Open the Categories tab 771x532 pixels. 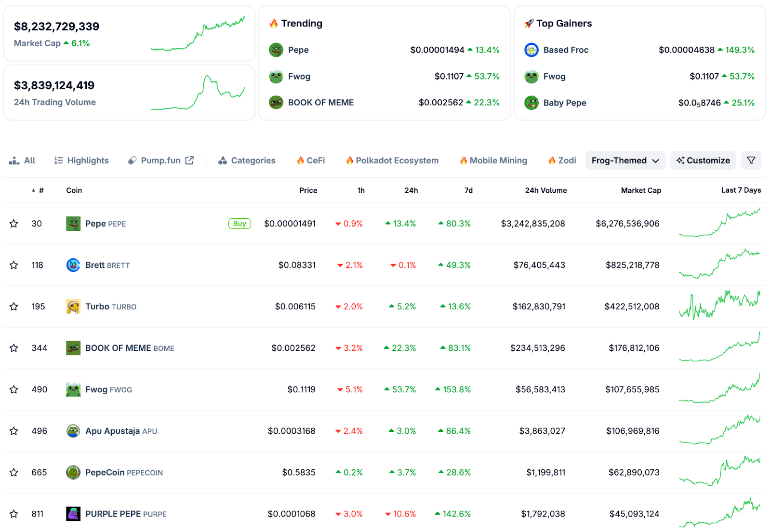247,160
